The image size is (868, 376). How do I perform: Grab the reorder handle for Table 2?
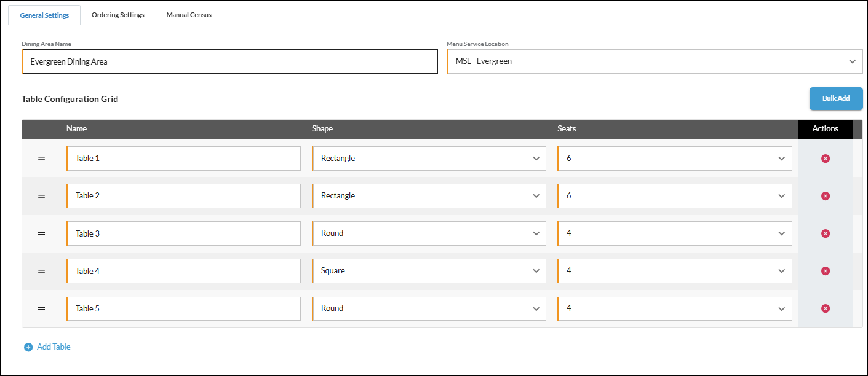(x=42, y=196)
